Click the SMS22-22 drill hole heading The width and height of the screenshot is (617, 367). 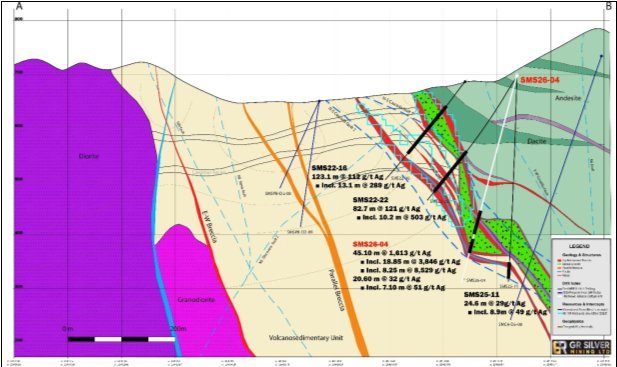click(370, 200)
